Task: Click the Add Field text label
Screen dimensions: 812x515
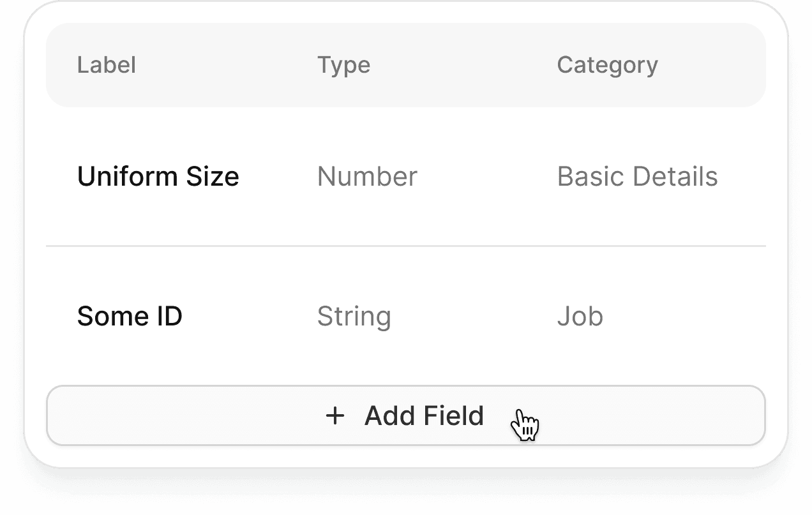Action: pyautogui.click(x=424, y=416)
